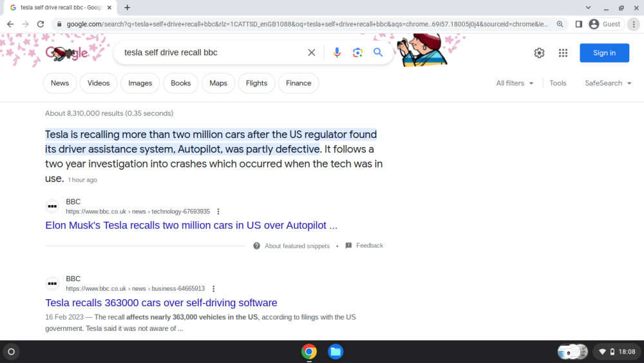The image size is (644, 363).
Task: Click the highlighted snippet text about Tesla recalling
Action: pyautogui.click(x=211, y=142)
